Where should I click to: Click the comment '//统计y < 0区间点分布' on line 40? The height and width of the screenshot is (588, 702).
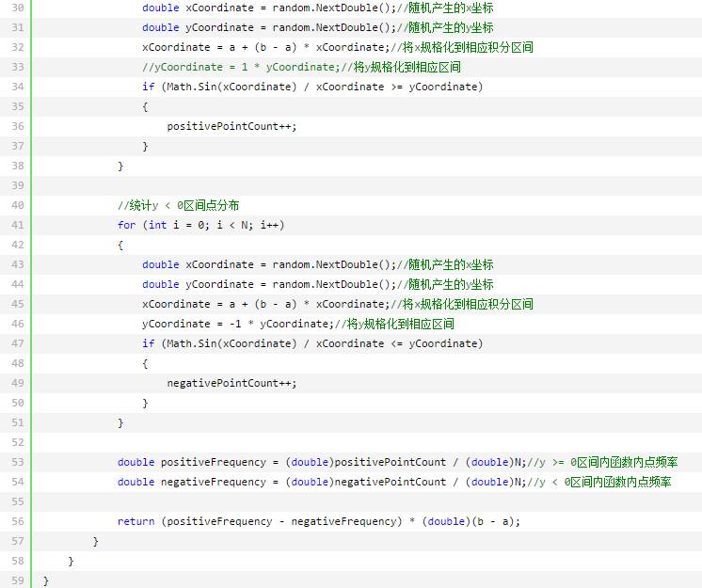click(178, 205)
